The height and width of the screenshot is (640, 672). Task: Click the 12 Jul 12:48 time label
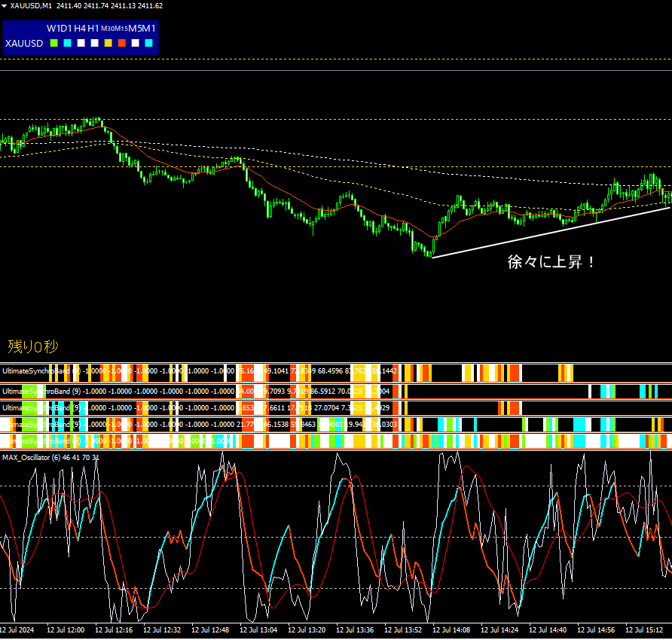(210, 630)
